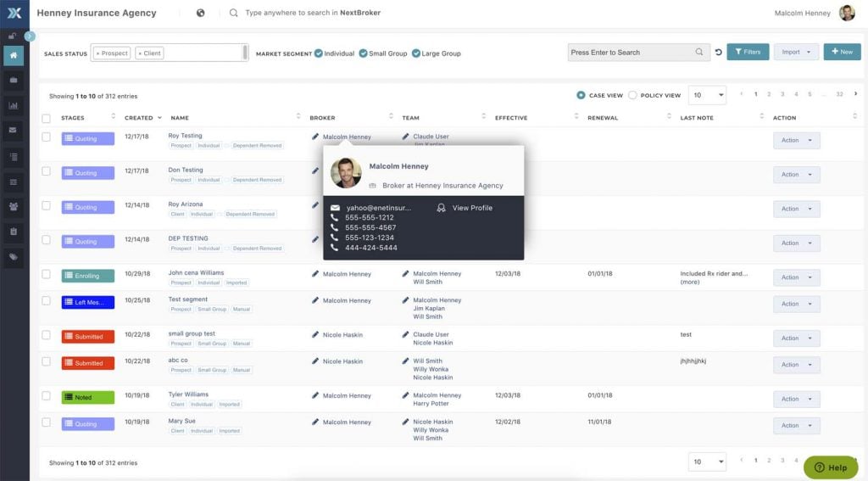Click the Home icon in sidebar
868x481 pixels.
pyautogui.click(x=14, y=56)
